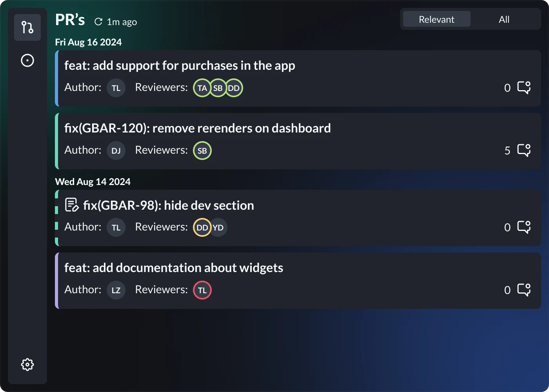Image resolution: width=549 pixels, height=392 pixels.
Task: Open the issues view from the sidebar
Action: [x=27, y=61]
